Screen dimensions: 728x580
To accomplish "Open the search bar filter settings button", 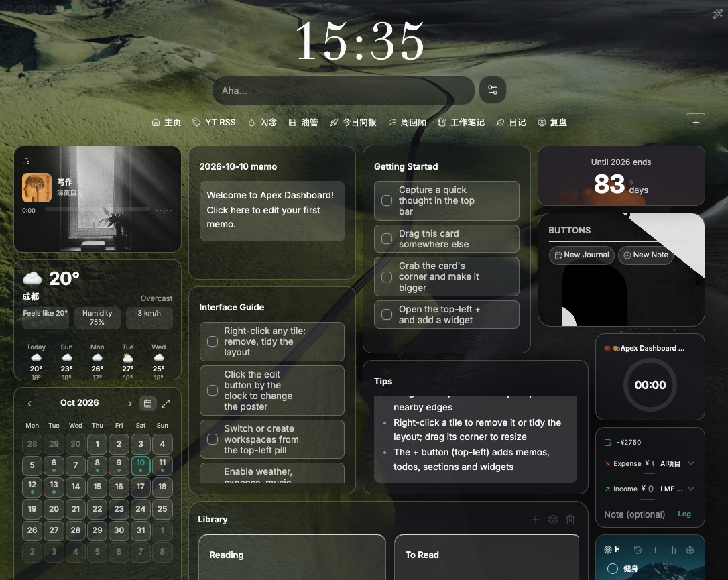I will pos(493,90).
